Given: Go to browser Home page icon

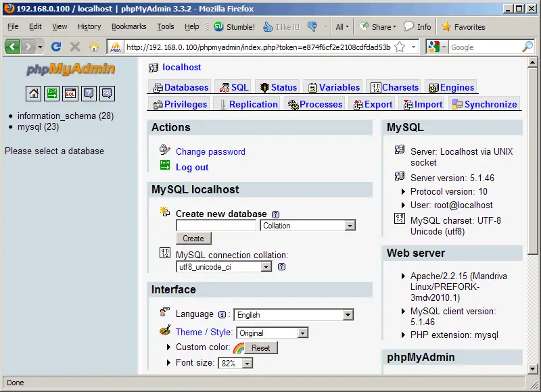Looking at the screenshot, I should tap(94, 47).
